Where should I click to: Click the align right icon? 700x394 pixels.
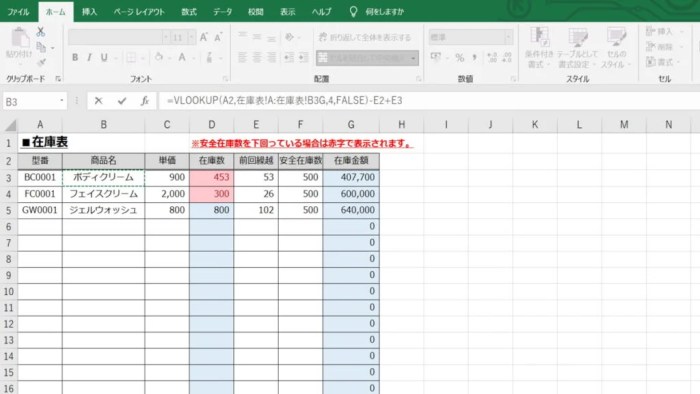[x=271, y=58]
